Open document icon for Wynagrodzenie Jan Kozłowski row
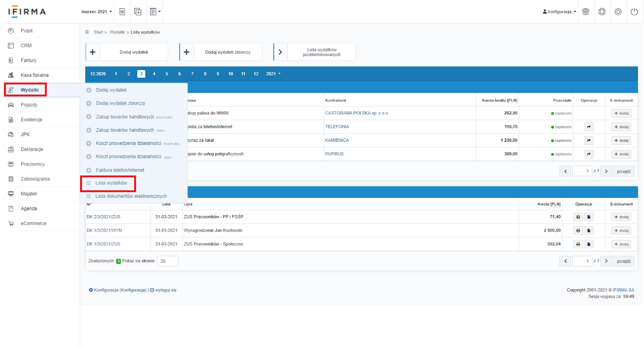The width and height of the screenshot is (644, 346). (x=589, y=231)
